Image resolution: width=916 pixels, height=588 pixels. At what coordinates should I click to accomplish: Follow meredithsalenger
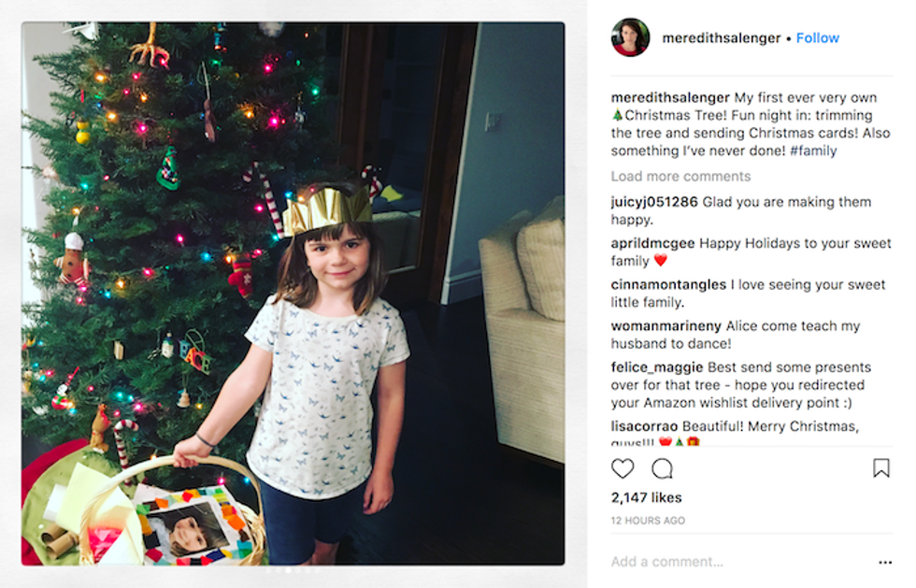click(x=817, y=38)
